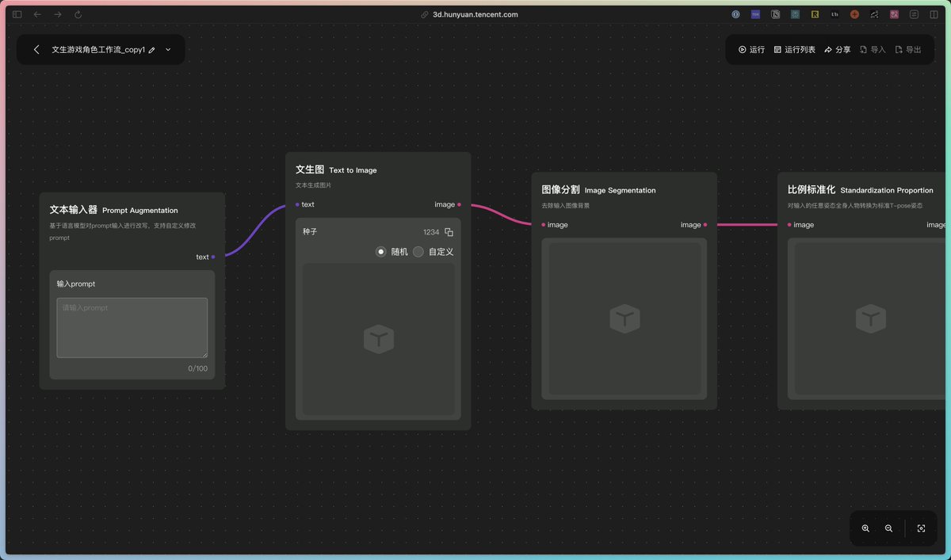Select the 随机 seed radio button
Viewport: 951px width, 560px height.
coord(381,252)
